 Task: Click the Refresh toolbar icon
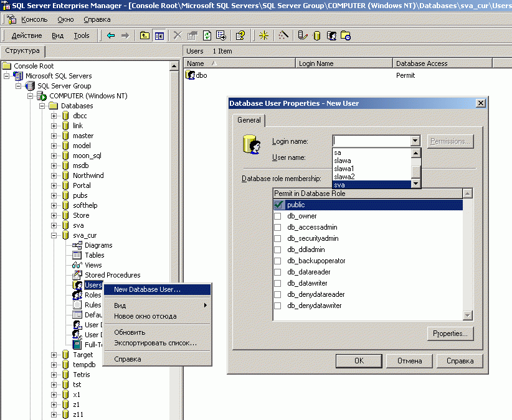click(x=207, y=35)
